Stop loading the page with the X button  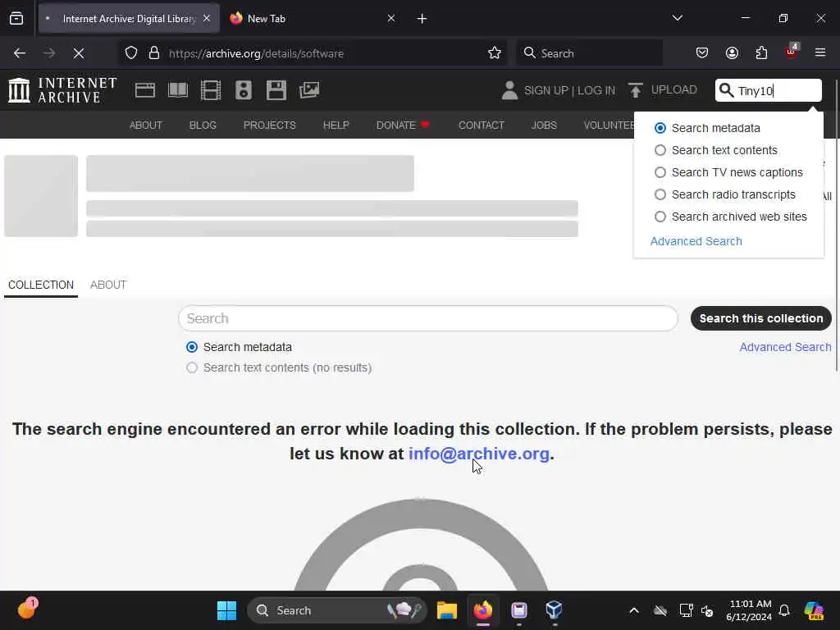tap(79, 53)
